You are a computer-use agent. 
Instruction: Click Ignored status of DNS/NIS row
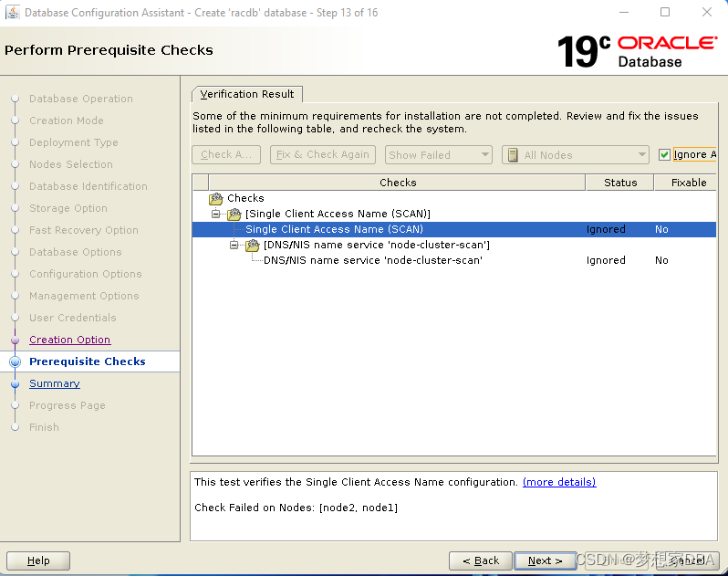pos(606,260)
